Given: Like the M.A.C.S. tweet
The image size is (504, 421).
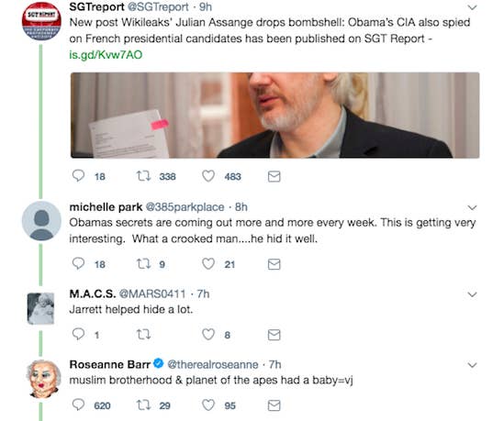Looking at the screenshot, I should click(208, 335).
